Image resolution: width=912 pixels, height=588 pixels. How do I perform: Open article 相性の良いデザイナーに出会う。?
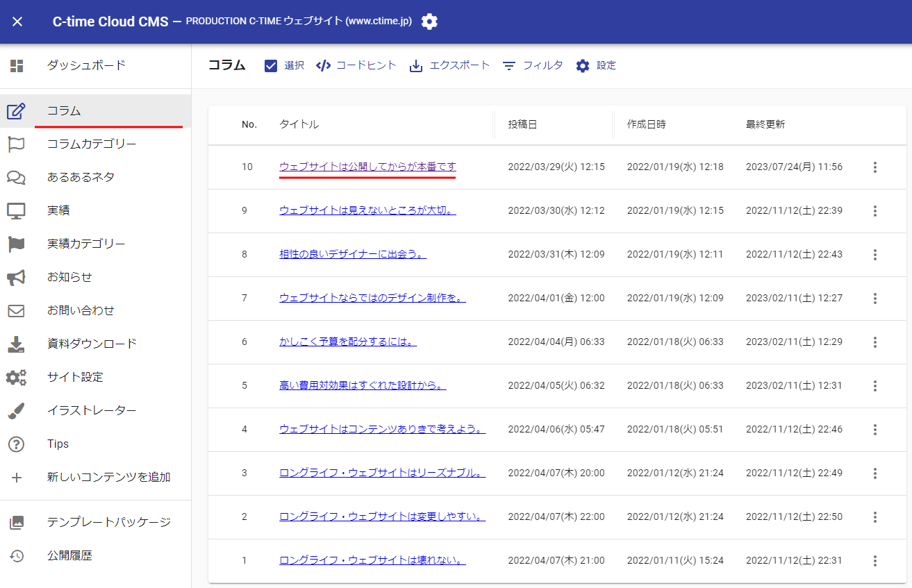(353, 254)
